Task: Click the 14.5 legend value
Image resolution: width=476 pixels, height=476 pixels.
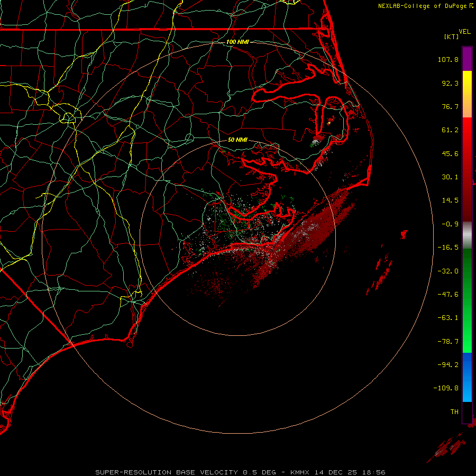Action: pos(450,200)
